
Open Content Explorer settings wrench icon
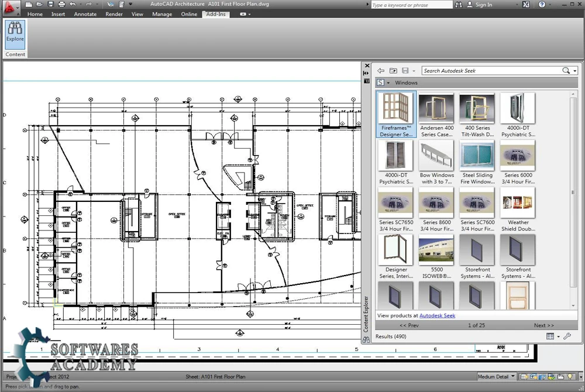567,336
